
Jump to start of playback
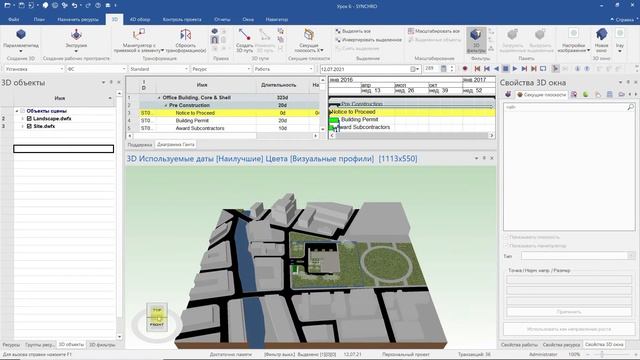(477, 69)
